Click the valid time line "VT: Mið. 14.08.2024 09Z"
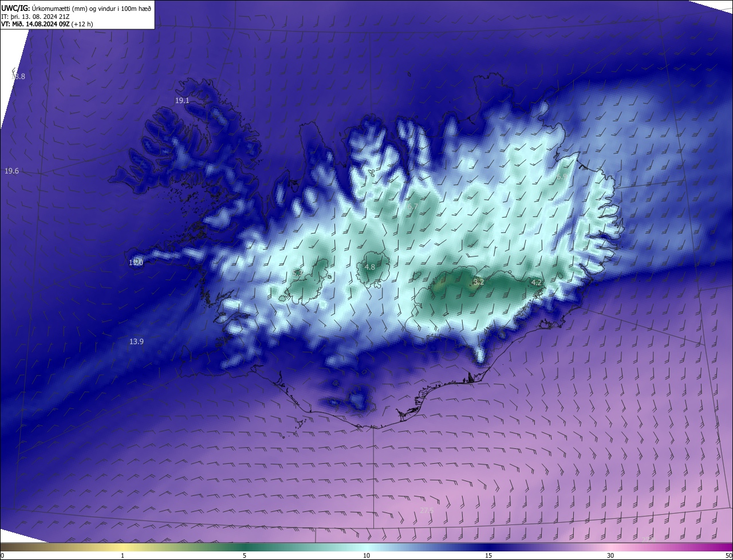The width and height of the screenshot is (733, 560). pyautogui.click(x=35, y=25)
